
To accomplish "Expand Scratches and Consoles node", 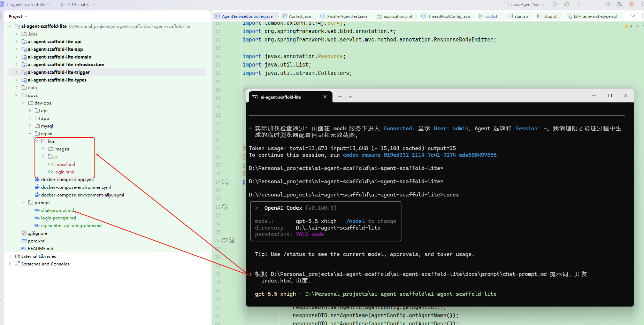I will click(10, 264).
